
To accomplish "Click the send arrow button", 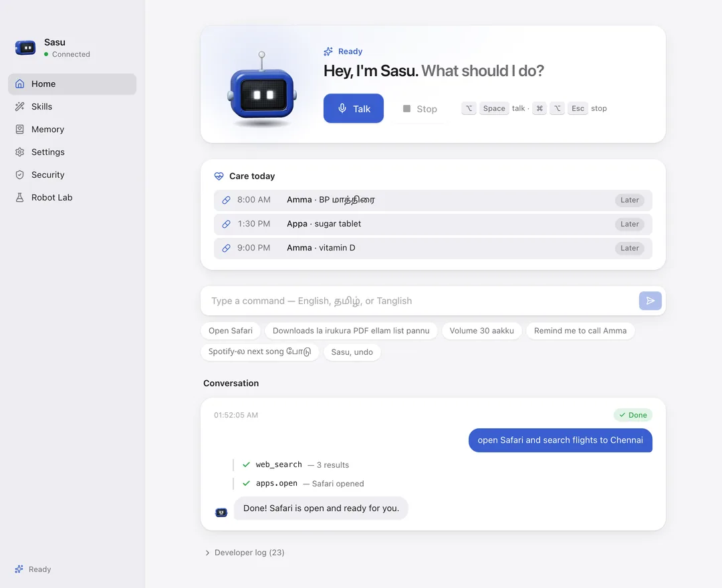I will coord(650,301).
